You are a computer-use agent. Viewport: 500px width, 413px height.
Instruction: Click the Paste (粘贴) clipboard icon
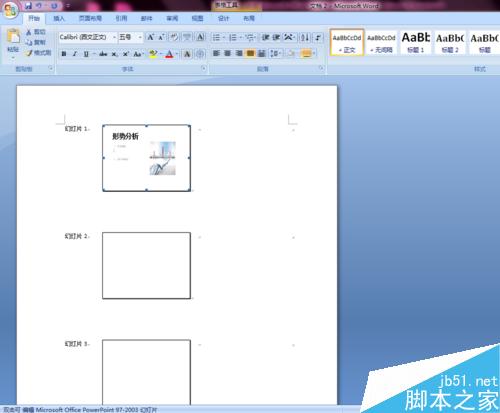(13, 37)
